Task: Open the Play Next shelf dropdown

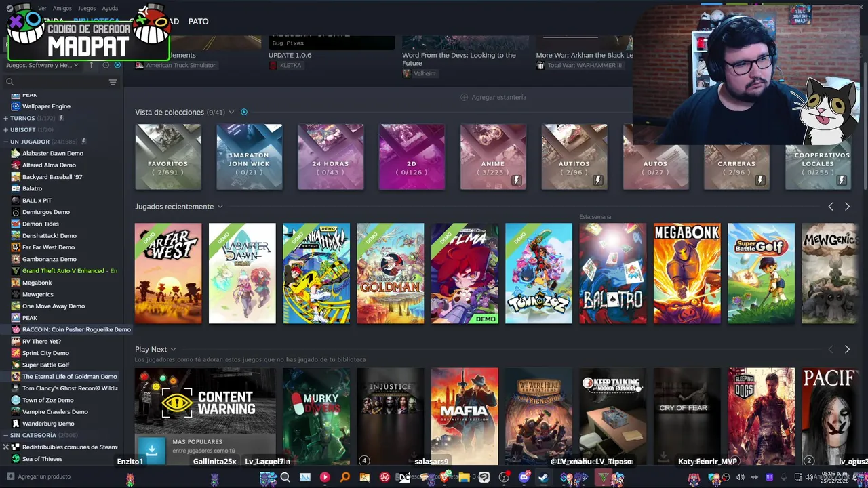Action: 173,350
